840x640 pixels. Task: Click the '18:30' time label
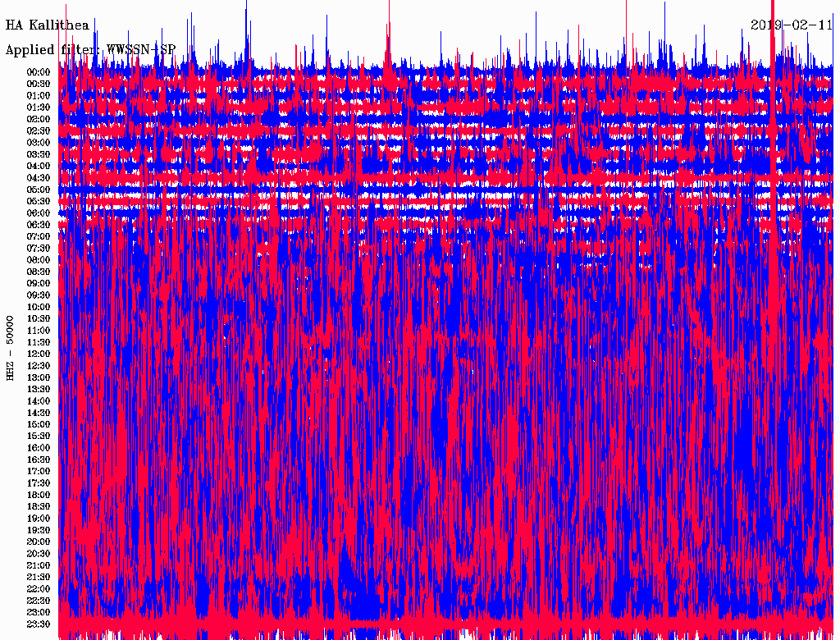[39, 506]
